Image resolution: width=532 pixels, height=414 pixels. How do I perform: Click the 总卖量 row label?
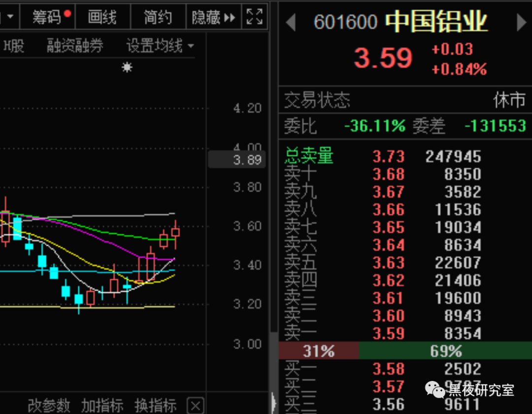coord(309,156)
